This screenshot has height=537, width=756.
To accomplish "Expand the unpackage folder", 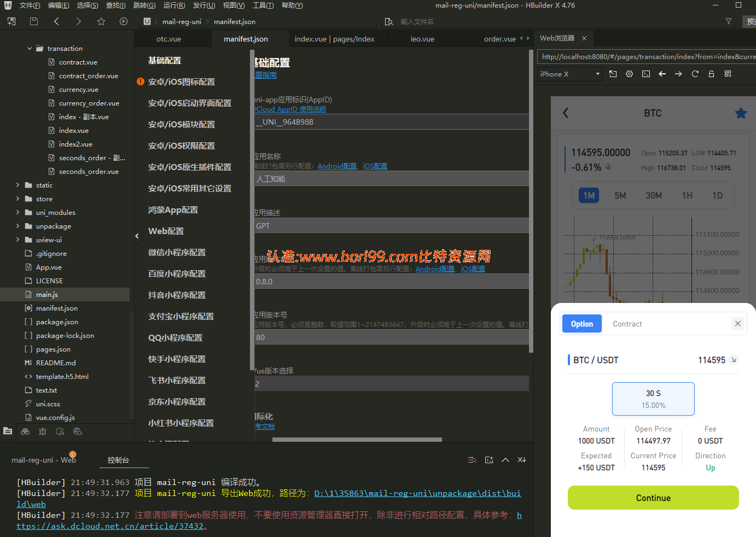I will pos(18,226).
